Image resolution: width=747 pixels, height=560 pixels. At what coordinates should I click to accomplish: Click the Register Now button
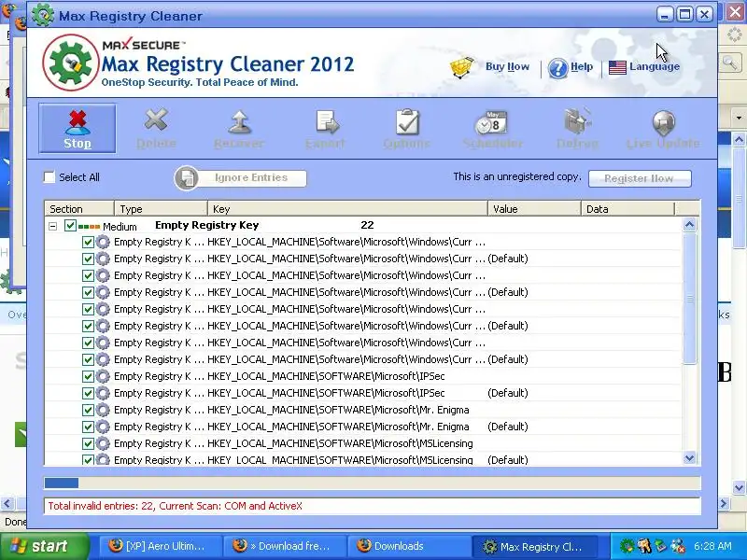coord(640,178)
